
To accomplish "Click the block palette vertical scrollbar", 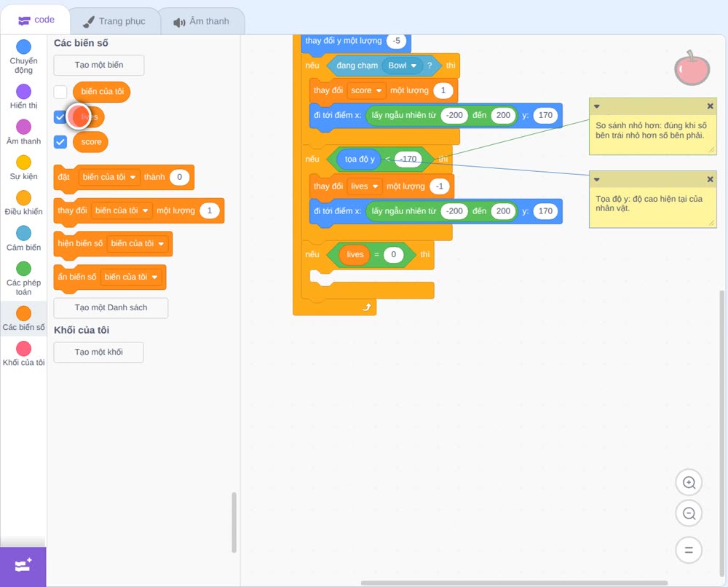I will click(234, 522).
